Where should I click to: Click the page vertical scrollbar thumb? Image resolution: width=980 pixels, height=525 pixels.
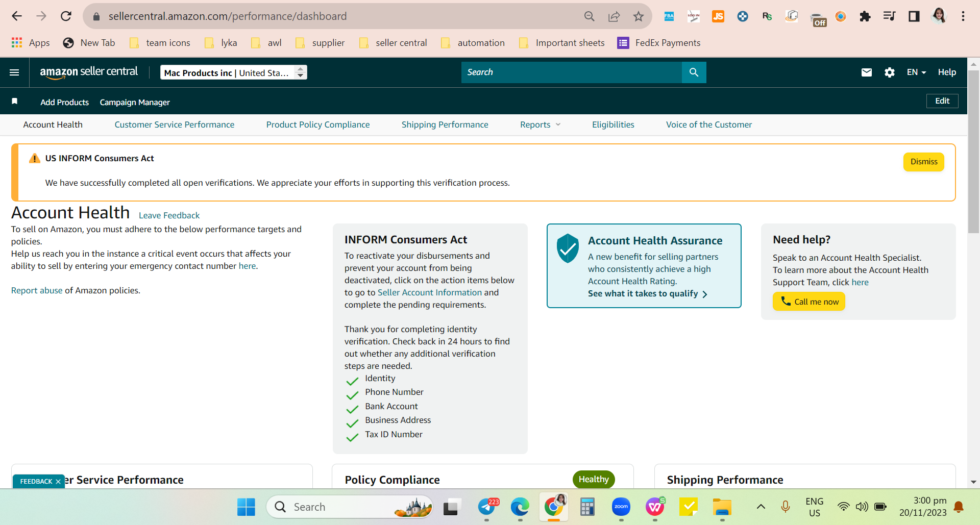point(973,152)
